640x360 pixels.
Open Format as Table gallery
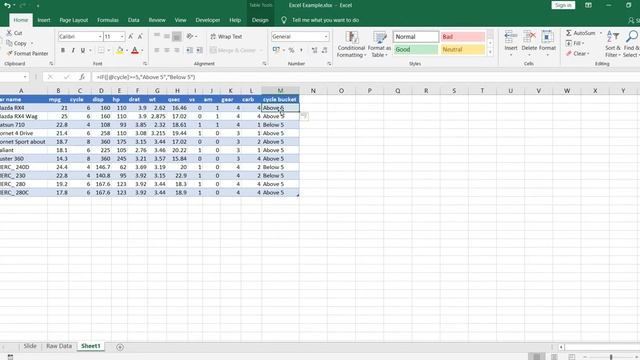tap(379, 44)
